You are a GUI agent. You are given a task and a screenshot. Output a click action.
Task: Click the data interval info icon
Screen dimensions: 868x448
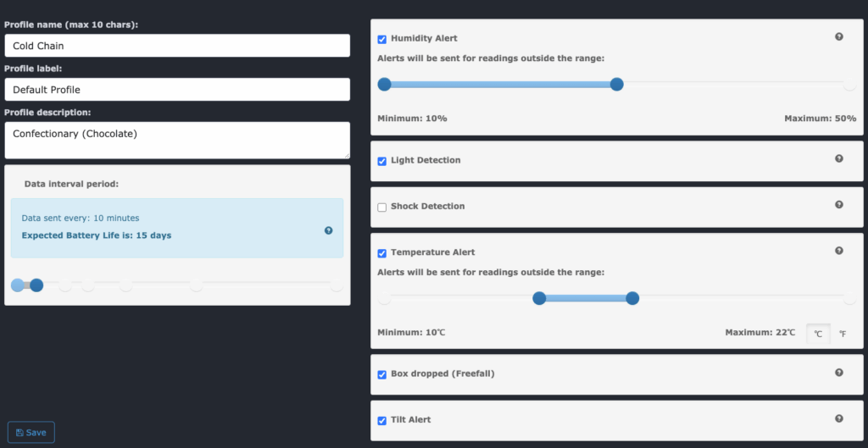(x=329, y=230)
